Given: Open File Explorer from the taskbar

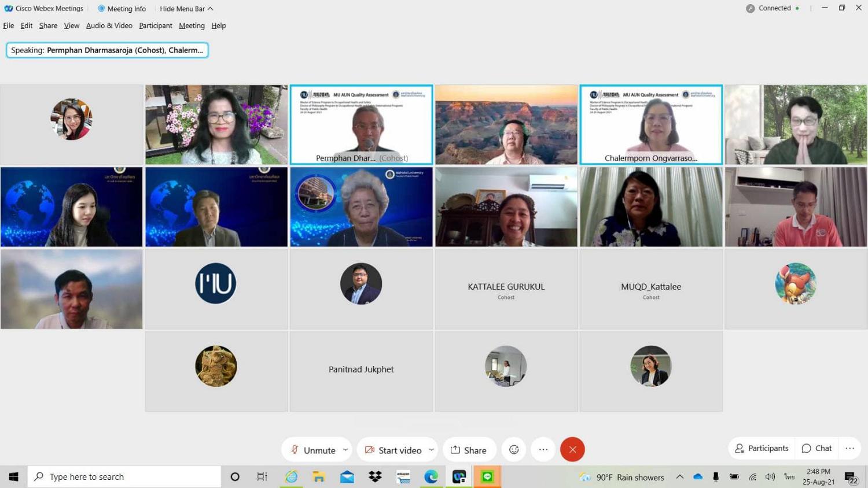Looking at the screenshot, I should point(319,476).
